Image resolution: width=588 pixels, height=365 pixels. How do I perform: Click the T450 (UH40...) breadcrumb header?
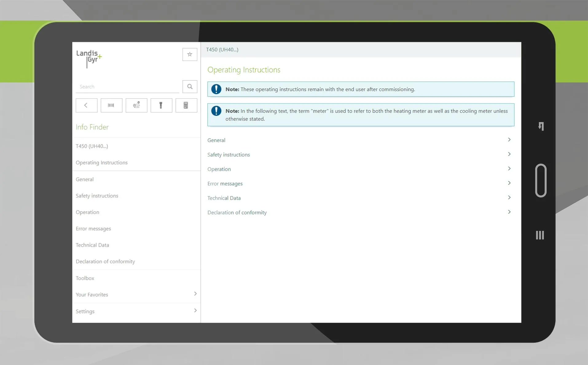click(222, 49)
